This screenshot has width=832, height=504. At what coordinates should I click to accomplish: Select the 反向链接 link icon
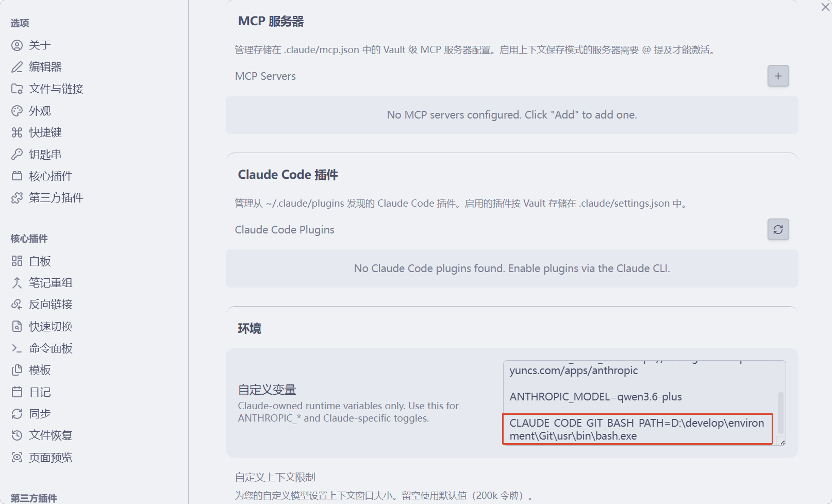(17, 305)
